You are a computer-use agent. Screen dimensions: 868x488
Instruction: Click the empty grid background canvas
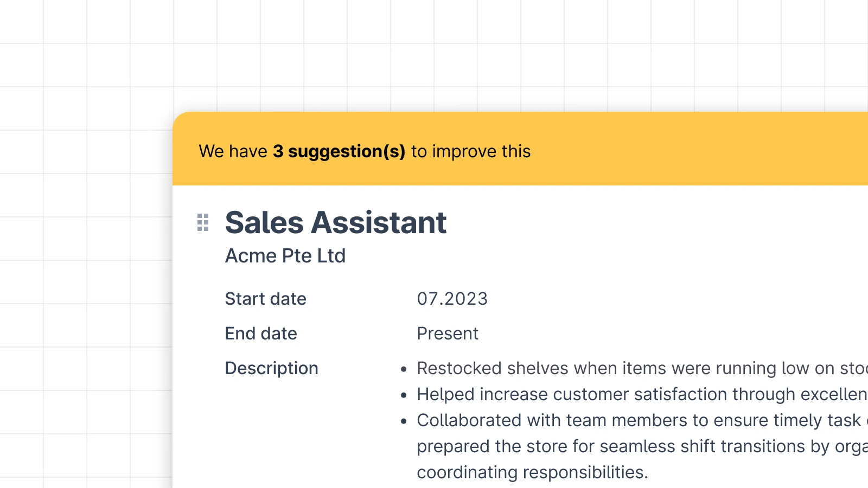[87, 271]
